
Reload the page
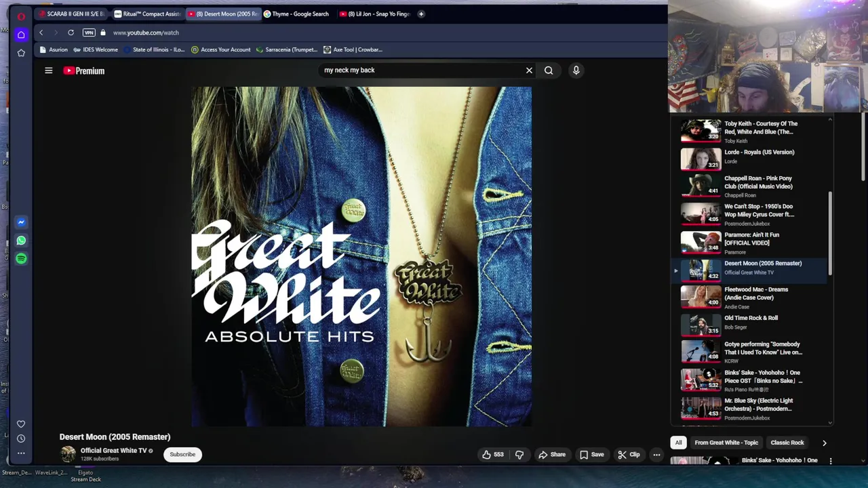point(71,33)
